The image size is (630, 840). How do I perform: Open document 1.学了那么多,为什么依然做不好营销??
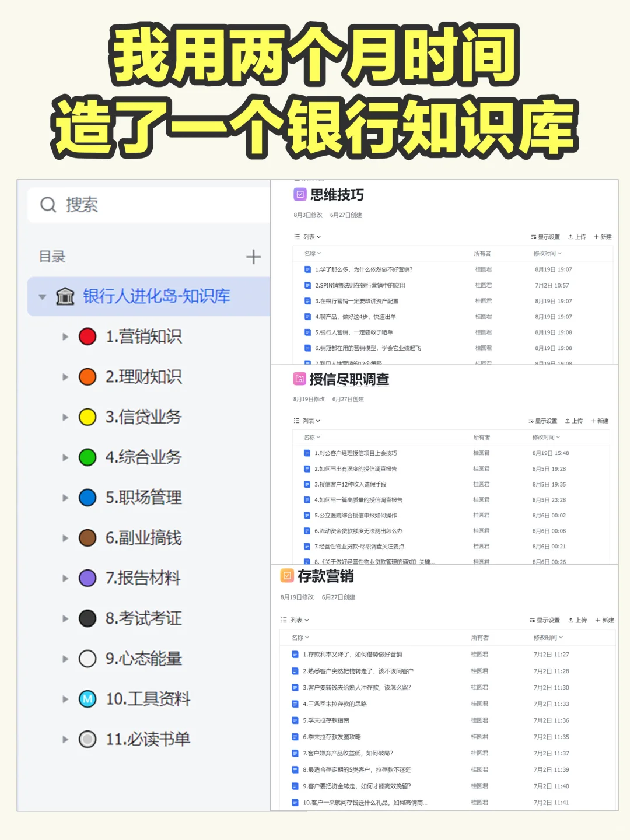pos(364,269)
